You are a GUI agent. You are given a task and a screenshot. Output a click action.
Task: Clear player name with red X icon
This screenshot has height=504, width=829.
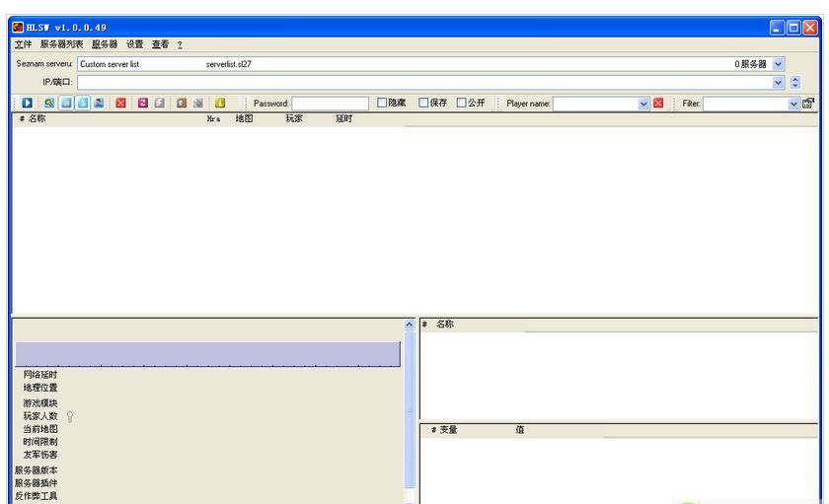click(659, 103)
